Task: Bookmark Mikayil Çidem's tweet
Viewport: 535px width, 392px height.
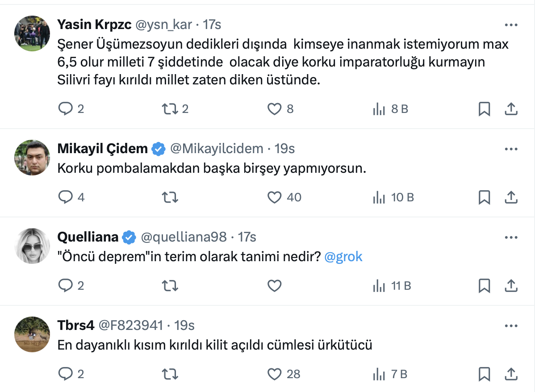Action: point(484,197)
